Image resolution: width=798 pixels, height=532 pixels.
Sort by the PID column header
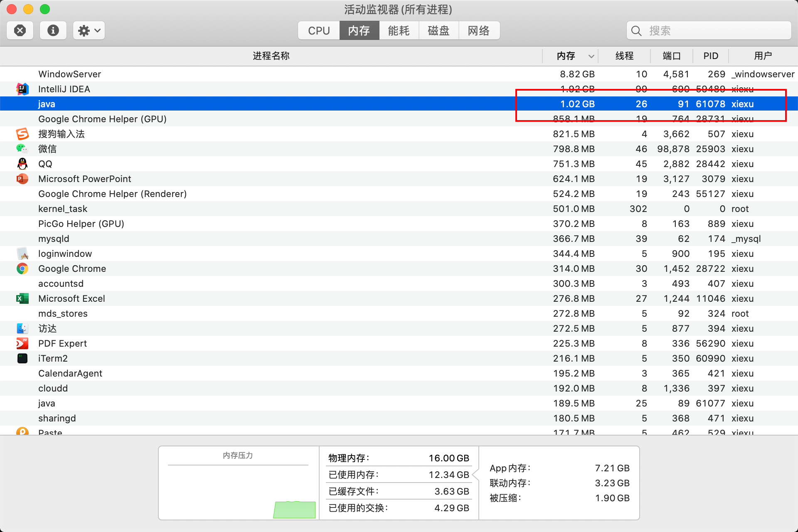(710, 56)
